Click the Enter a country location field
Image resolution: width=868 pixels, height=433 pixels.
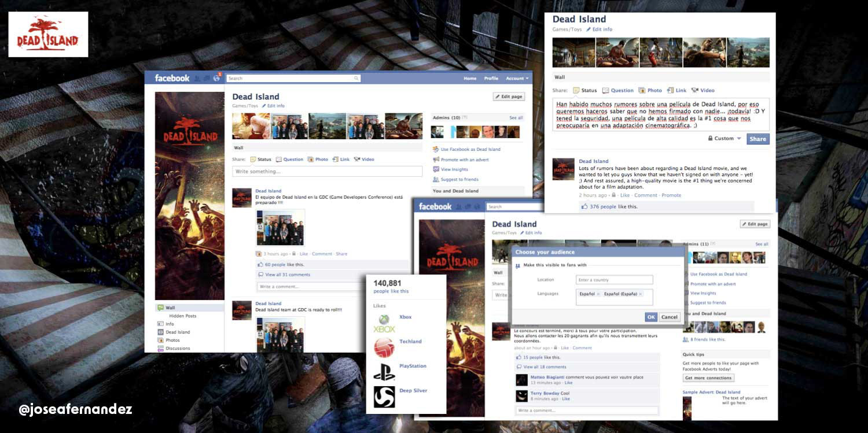(x=615, y=280)
